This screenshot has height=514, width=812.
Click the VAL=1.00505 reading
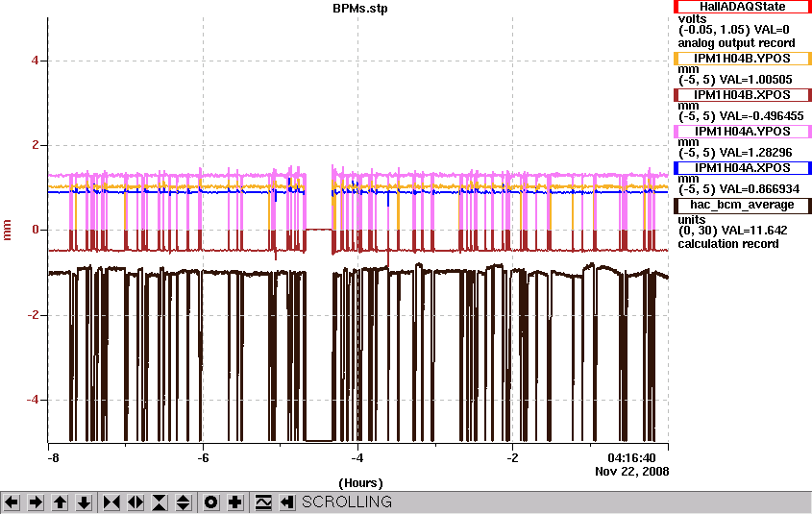tap(756, 80)
